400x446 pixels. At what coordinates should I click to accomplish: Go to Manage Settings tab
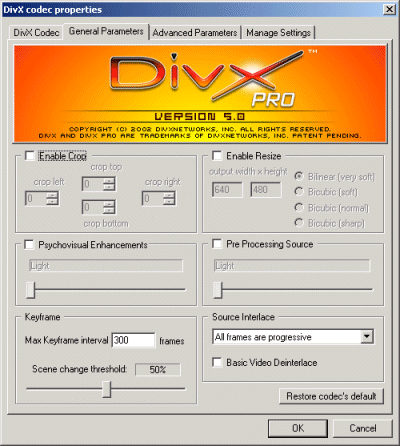[278, 33]
